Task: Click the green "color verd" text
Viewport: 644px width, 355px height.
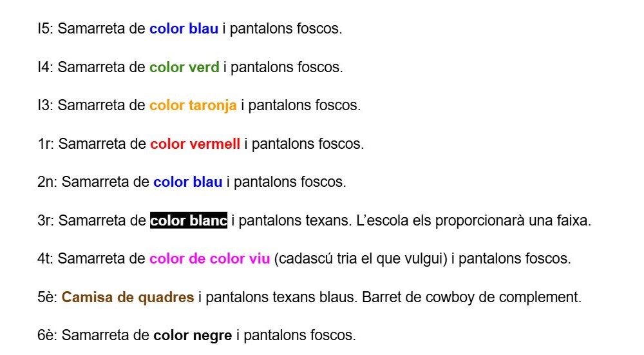Action: click(184, 67)
